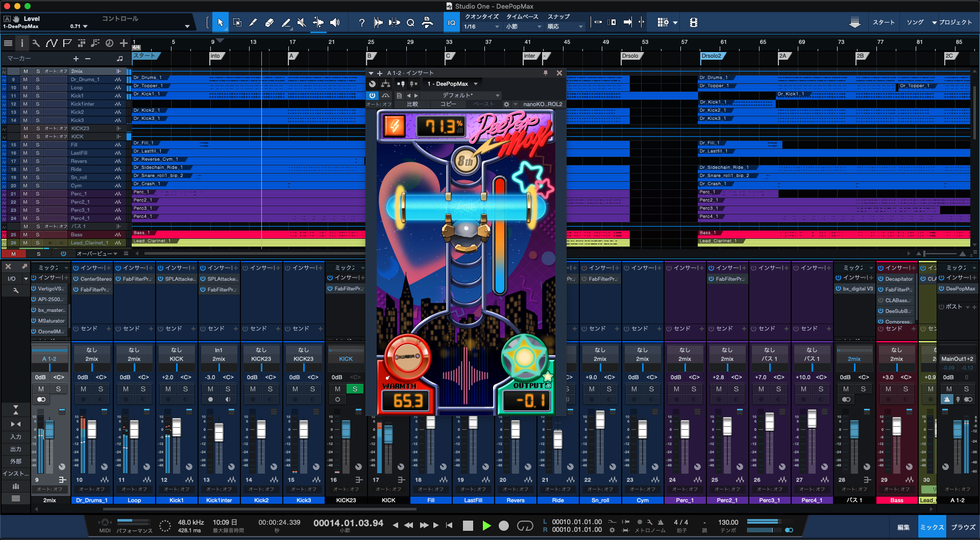Open オーバービュー dropdown
Image resolution: width=980 pixels, height=540 pixels.
click(97, 254)
